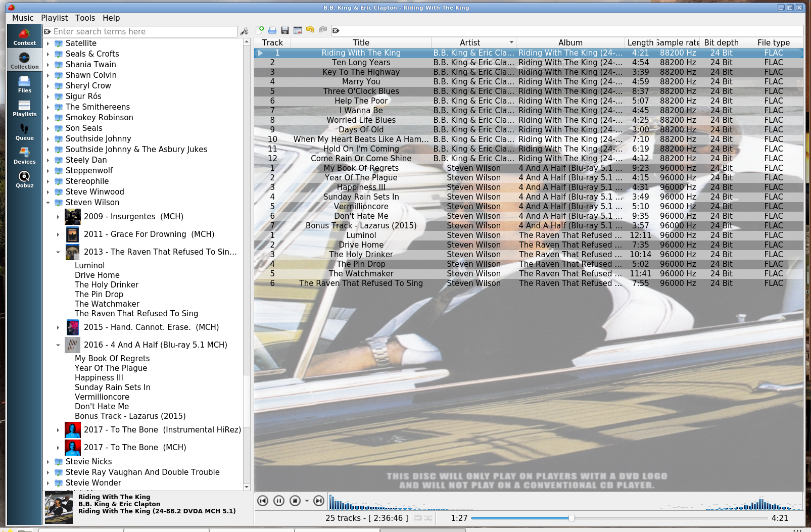Image resolution: width=811 pixels, height=532 pixels.
Task: Select the Three O'Clock Blues playlist row
Action: pyautogui.click(x=529, y=91)
